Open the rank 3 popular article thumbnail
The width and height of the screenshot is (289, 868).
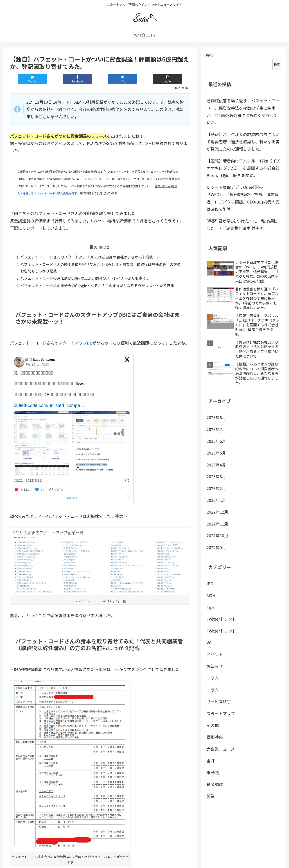(x=220, y=322)
